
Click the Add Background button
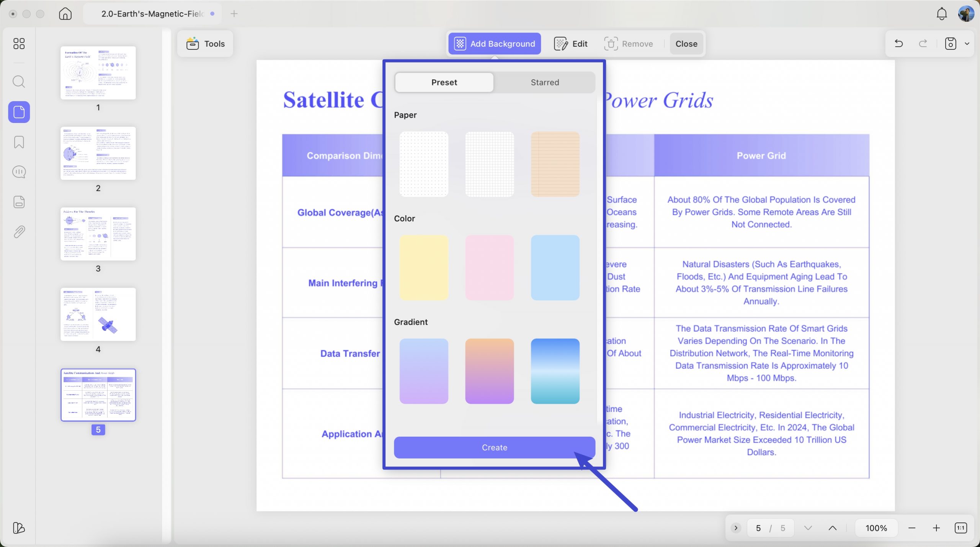495,44
